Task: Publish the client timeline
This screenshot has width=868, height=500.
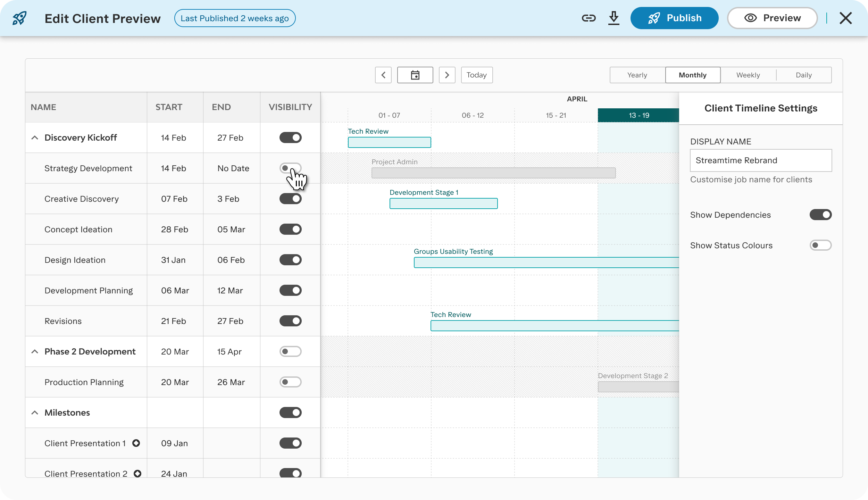Action: (675, 18)
